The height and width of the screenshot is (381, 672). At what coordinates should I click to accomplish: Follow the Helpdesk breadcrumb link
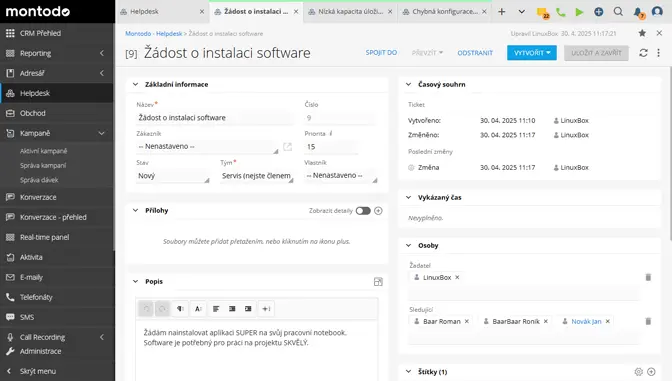pyautogui.click(x=169, y=33)
